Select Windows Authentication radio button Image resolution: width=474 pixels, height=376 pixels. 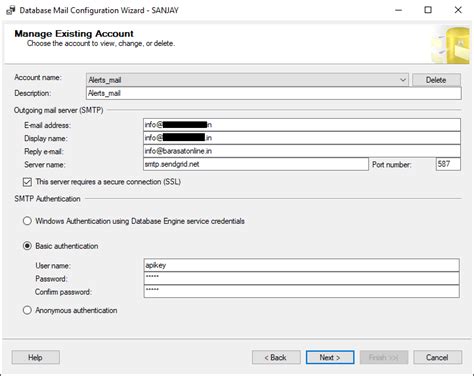tap(27, 221)
